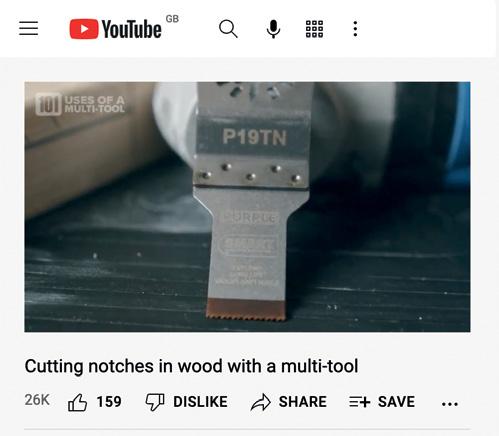Open the vertical three-dot settings menu
This screenshot has height=436, width=499.
pos(355,29)
